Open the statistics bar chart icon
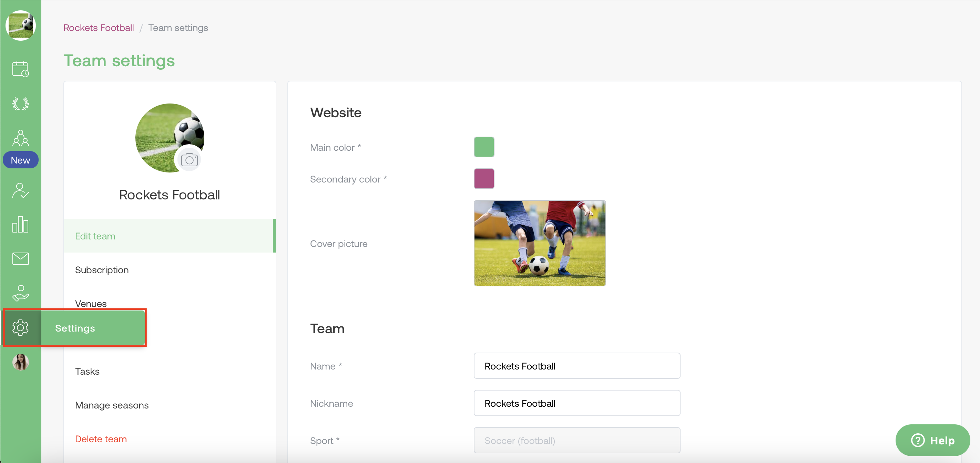This screenshot has height=463, width=980. 21,225
